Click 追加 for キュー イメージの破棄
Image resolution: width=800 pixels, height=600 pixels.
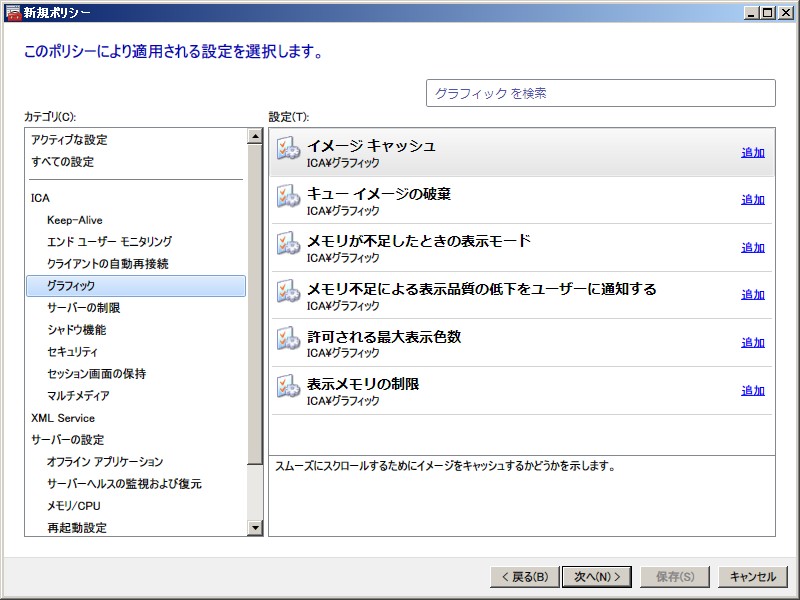tap(752, 200)
